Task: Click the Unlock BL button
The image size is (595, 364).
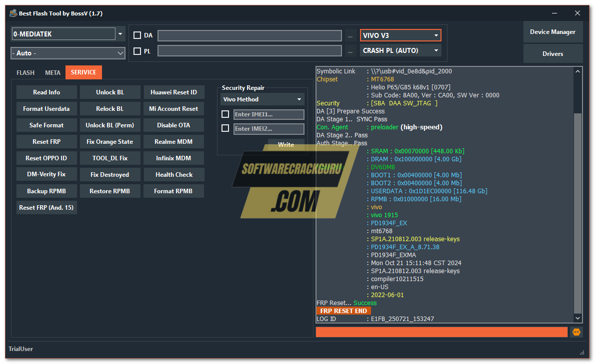Action: tap(109, 92)
